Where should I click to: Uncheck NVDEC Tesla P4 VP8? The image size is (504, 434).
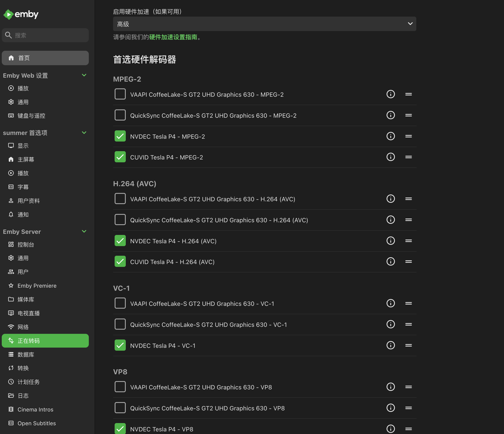(120, 429)
